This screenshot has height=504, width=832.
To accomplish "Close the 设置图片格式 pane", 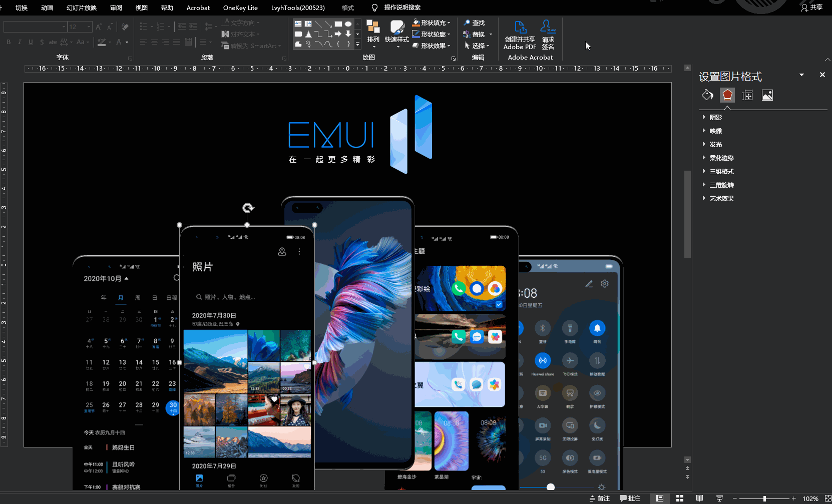I will point(822,75).
